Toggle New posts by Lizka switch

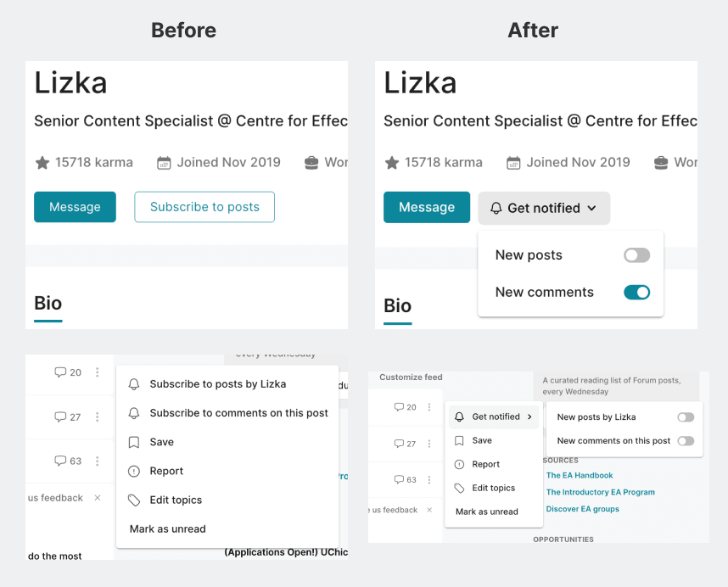(x=686, y=417)
